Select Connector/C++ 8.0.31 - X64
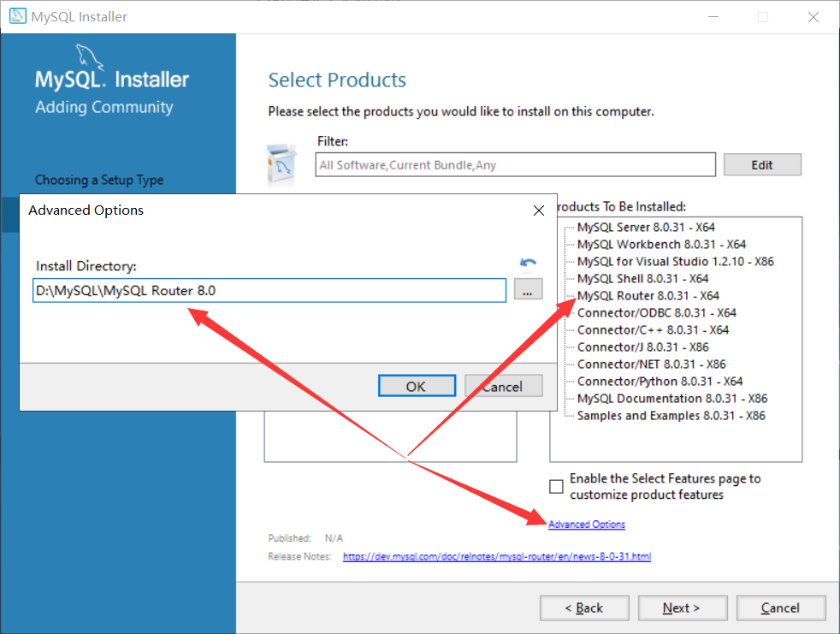 click(x=653, y=330)
